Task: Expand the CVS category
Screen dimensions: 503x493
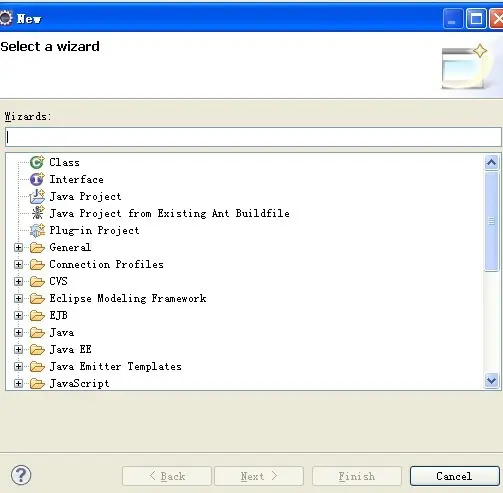Action: click(x=18, y=281)
